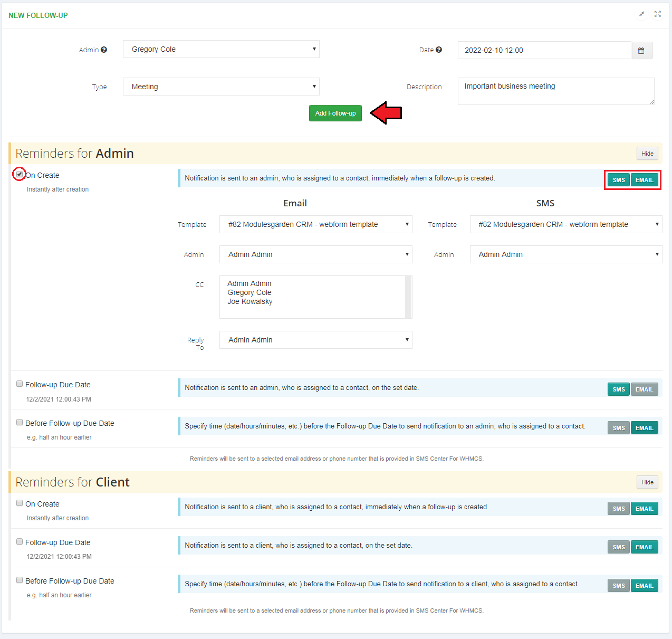Check client Before Follow-up Due Date reminder
The width and height of the screenshot is (672, 639).
point(20,580)
